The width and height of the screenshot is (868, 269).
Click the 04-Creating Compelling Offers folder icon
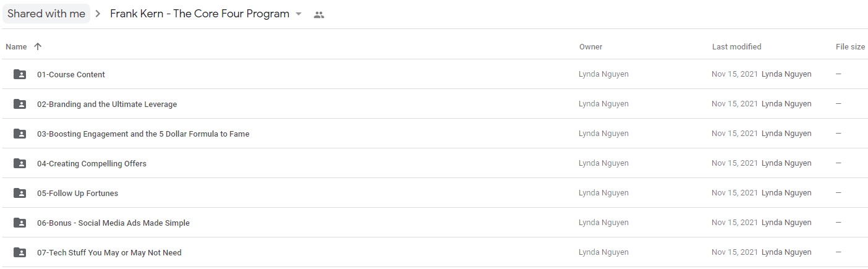click(x=20, y=163)
